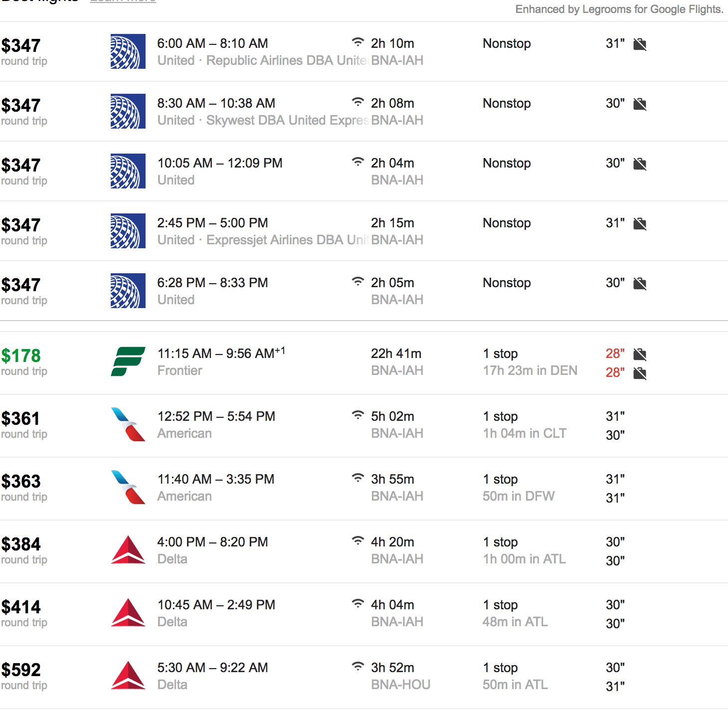The image size is (728, 713).
Task: Click American logo on $361 flight
Action: tap(128, 424)
